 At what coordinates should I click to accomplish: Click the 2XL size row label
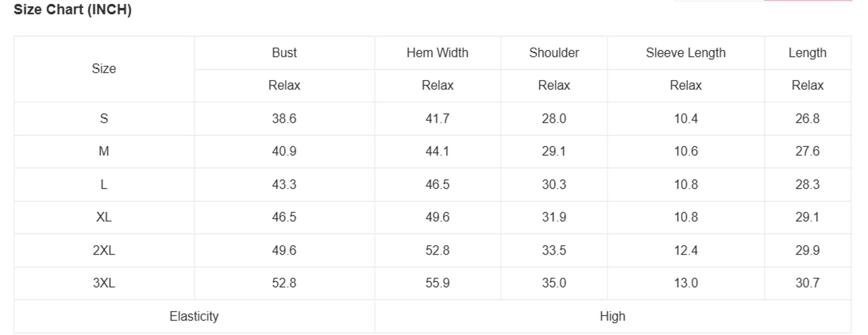coord(104,250)
